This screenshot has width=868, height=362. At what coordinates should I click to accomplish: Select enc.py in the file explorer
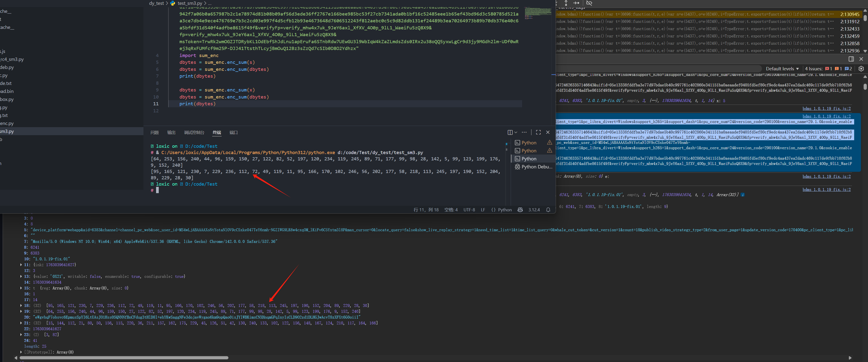7,123
